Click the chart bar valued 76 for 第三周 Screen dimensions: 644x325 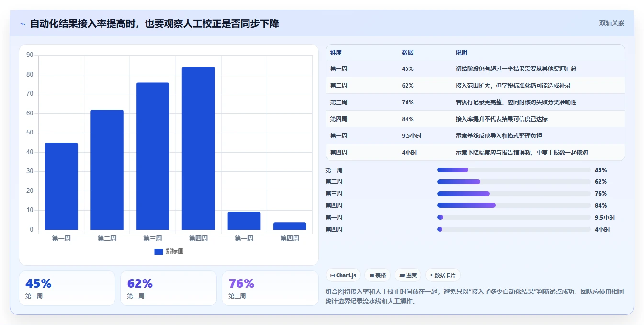tap(153, 156)
